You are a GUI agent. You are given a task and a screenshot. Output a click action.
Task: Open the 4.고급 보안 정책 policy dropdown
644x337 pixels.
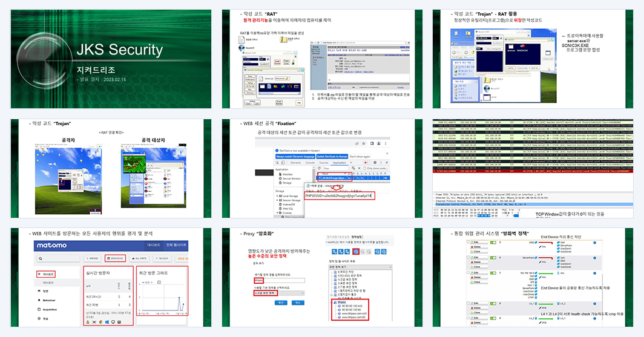click(x=279, y=293)
